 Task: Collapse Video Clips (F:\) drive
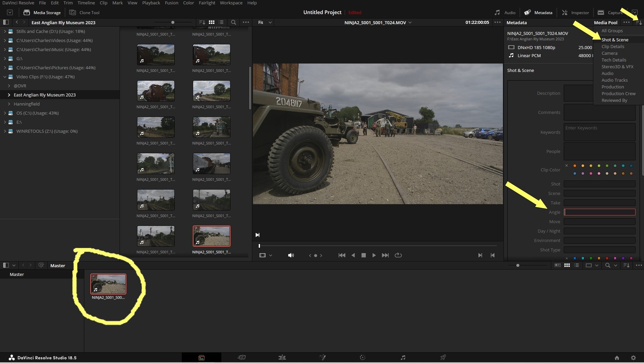click(x=5, y=77)
